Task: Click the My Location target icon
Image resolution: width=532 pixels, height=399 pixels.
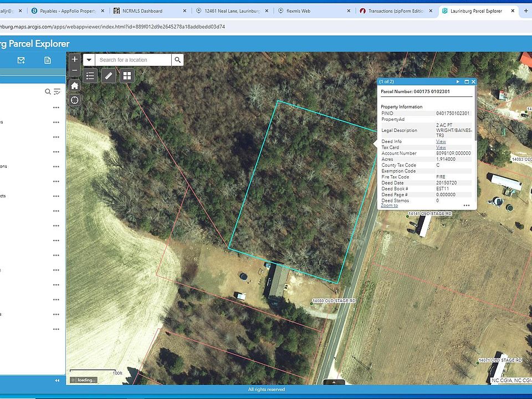Action: (x=75, y=100)
